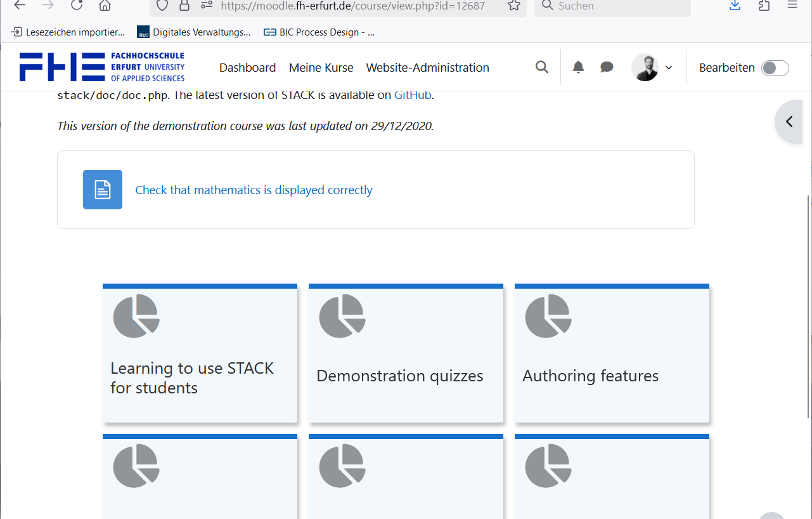Open the messages chat bubble icon
Screen dimensions: 812x519
pyautogui.click(x=607, y=67)
